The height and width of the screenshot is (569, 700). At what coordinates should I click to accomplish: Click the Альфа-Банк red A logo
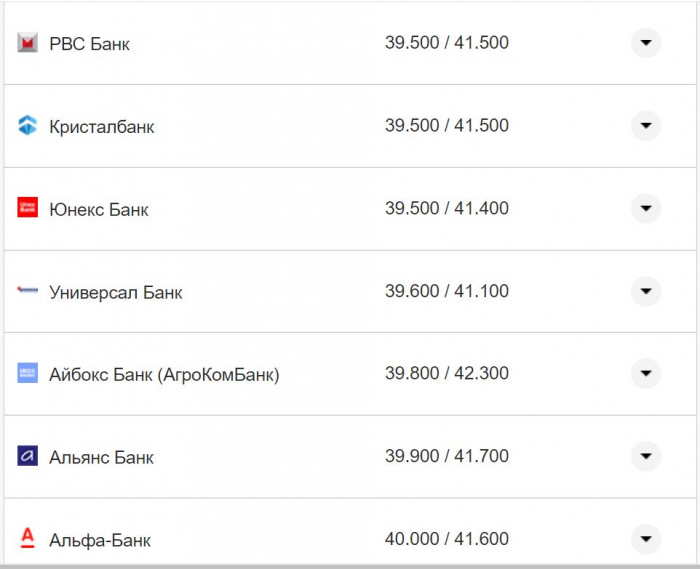coord(28,539)
